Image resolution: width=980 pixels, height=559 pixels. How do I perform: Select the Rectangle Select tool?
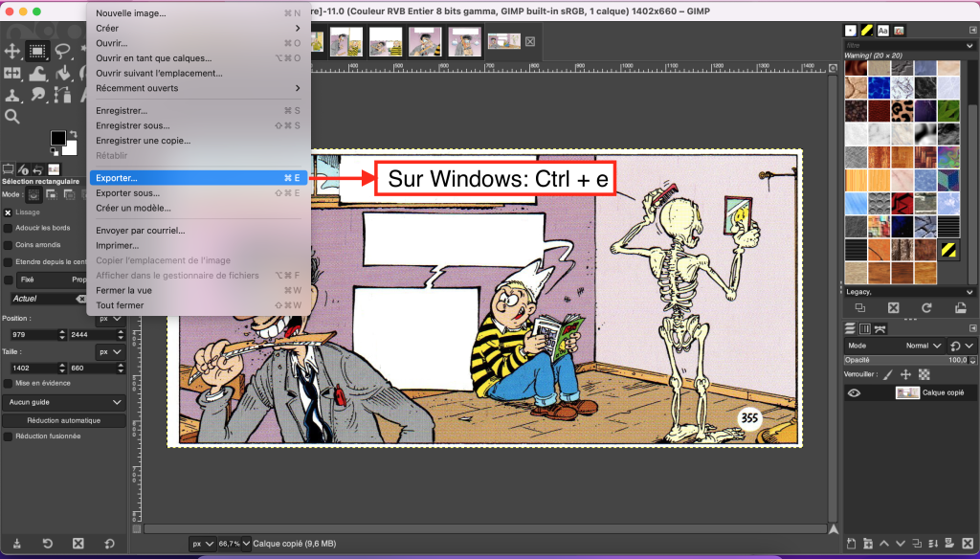point(38,51)
